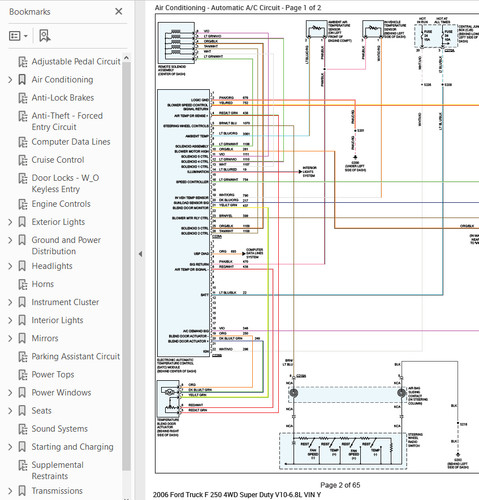
Task: Select the Starting and Charging bookmark
Action: pyautogui.click(x=72, y=447)
